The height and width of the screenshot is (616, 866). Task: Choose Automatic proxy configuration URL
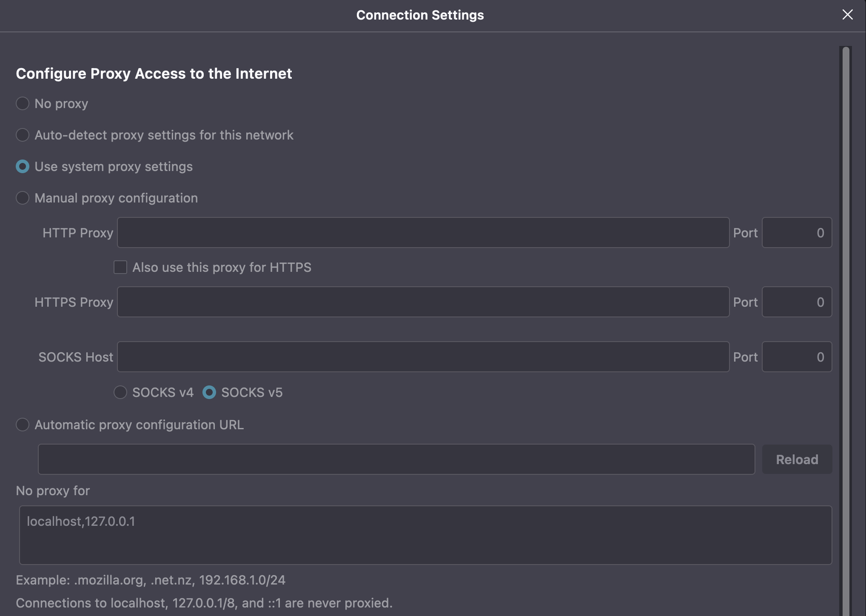coord(23,425)
